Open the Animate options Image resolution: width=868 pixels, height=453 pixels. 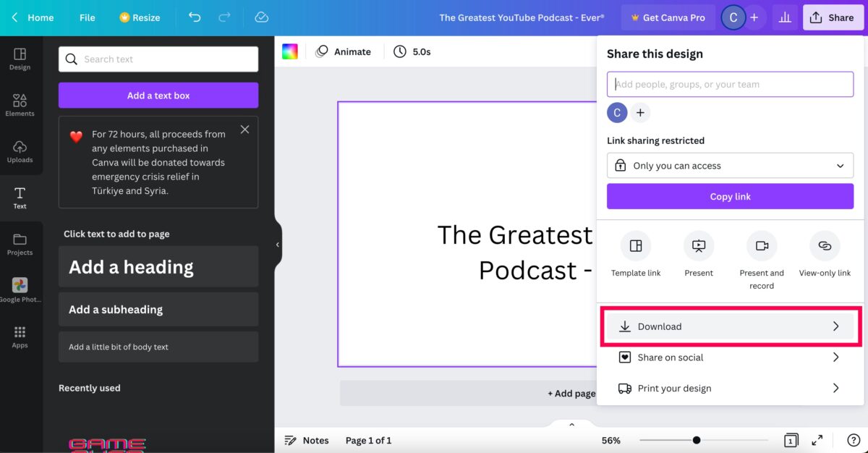tap(344, 51)
